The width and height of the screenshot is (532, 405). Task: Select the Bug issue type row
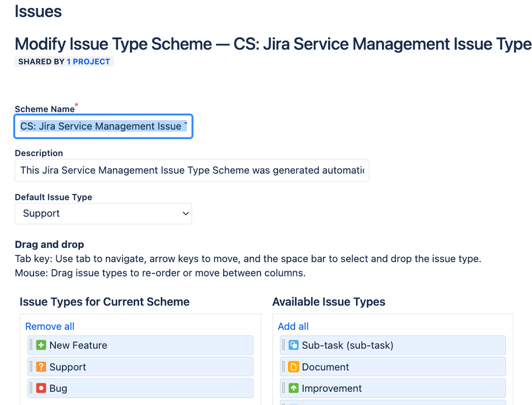coord(140,388)
